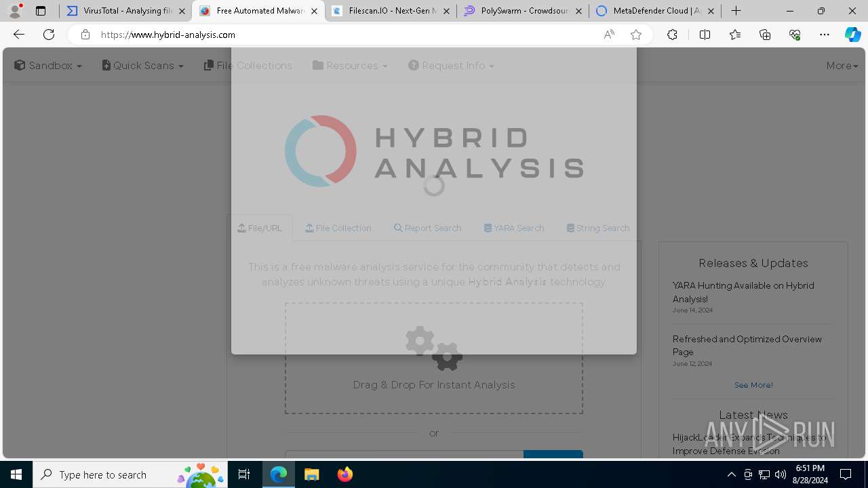Launch Firefox from the taskbar
The image size is (868, 488).
(344, 474)
